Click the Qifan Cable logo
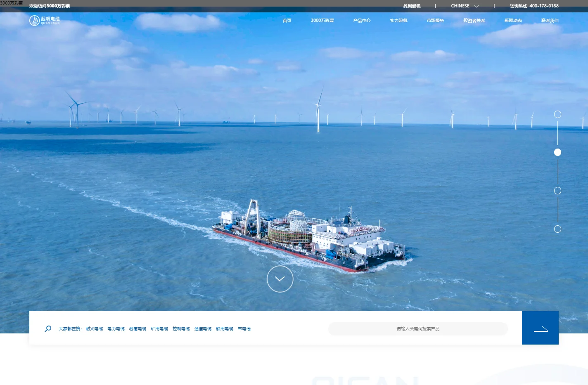This screenshot has height=385, width=588. coord(45,20)
